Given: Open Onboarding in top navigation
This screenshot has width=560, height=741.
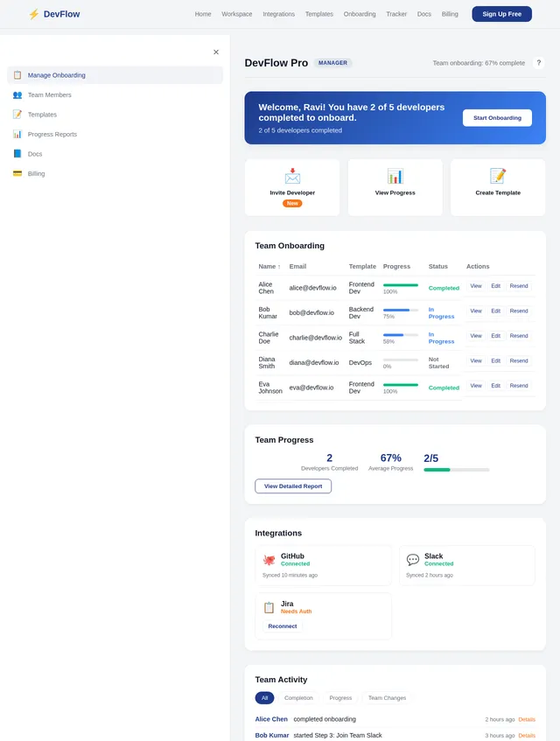Looking at the screenshot, I should [360, 14].
